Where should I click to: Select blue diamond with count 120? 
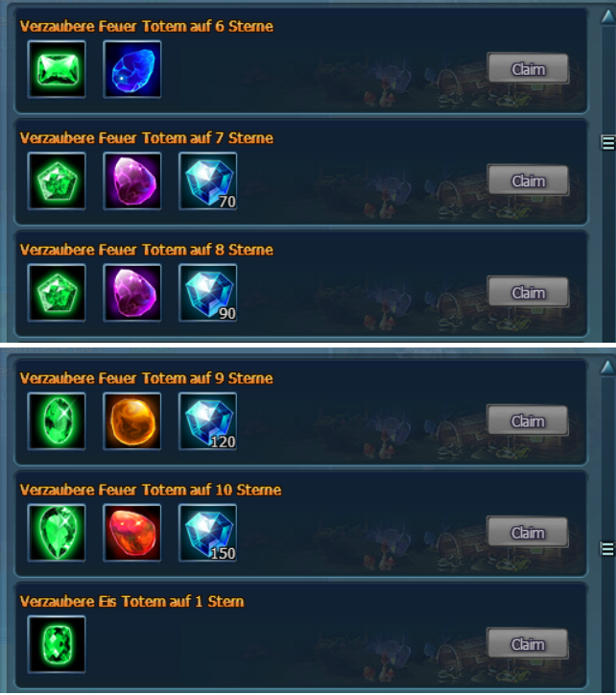point(208,421)
